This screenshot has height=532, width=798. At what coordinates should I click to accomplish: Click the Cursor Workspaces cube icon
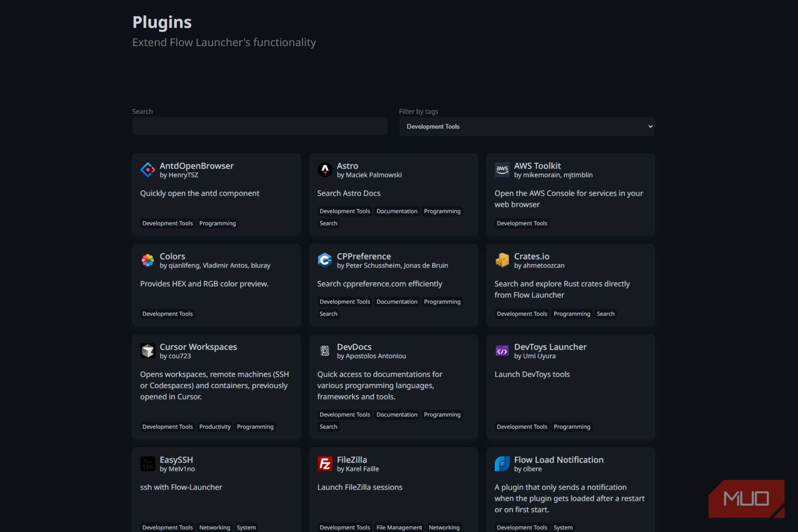tap(147, 351)
